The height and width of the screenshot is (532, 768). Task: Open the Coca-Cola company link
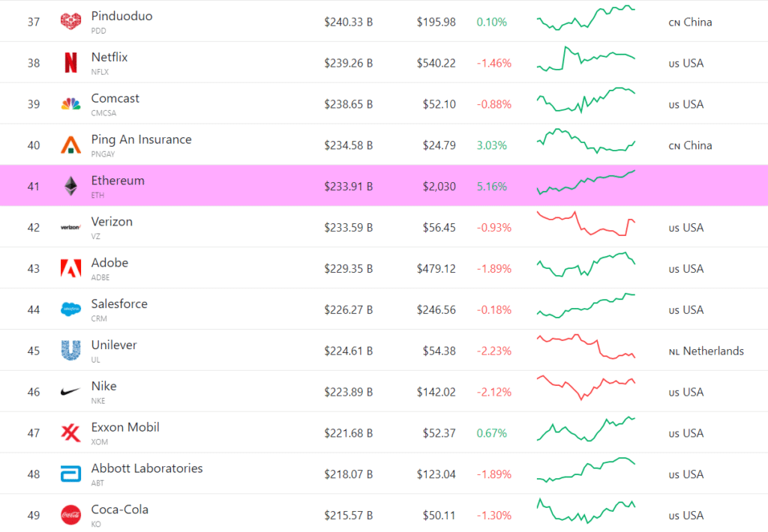point(119,510)
